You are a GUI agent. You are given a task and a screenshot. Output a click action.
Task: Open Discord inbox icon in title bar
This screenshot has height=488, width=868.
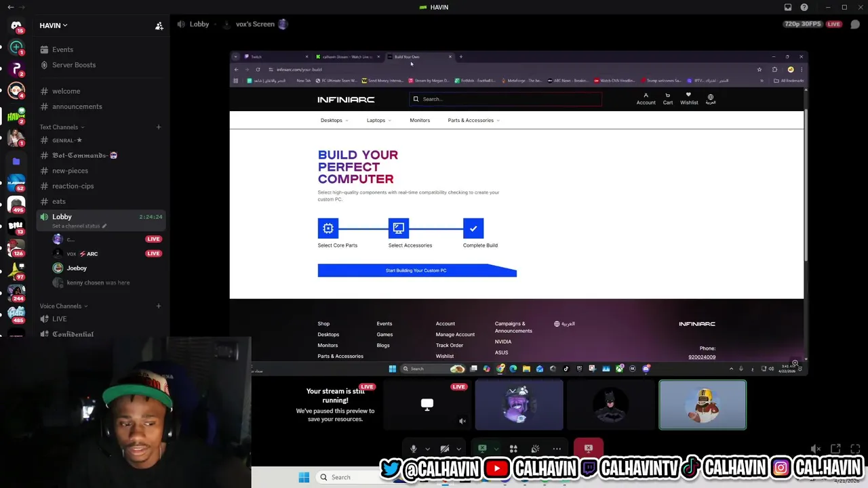click(x=788, y=7)
